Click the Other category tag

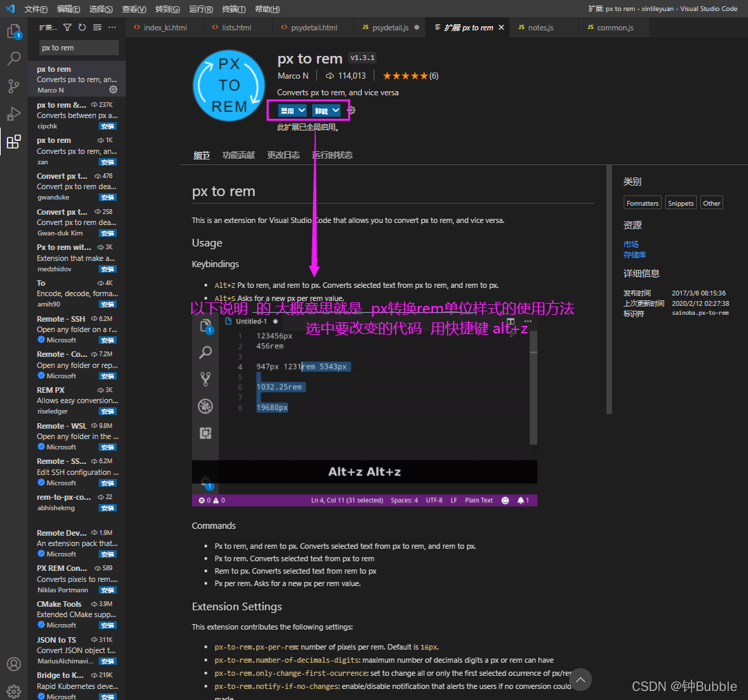point(711,203)
